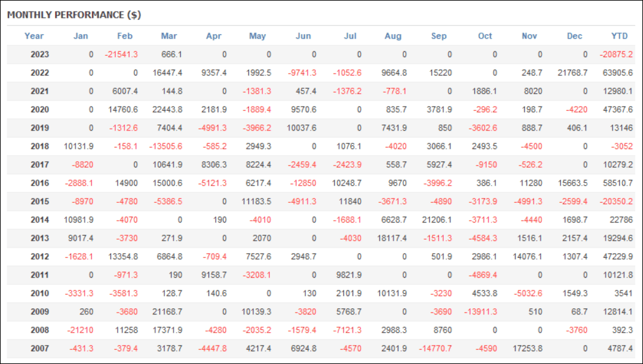The image size is (643, 364).
Task: Click the -21541.3 value in February 2023
Action: (x=121, y=55)
